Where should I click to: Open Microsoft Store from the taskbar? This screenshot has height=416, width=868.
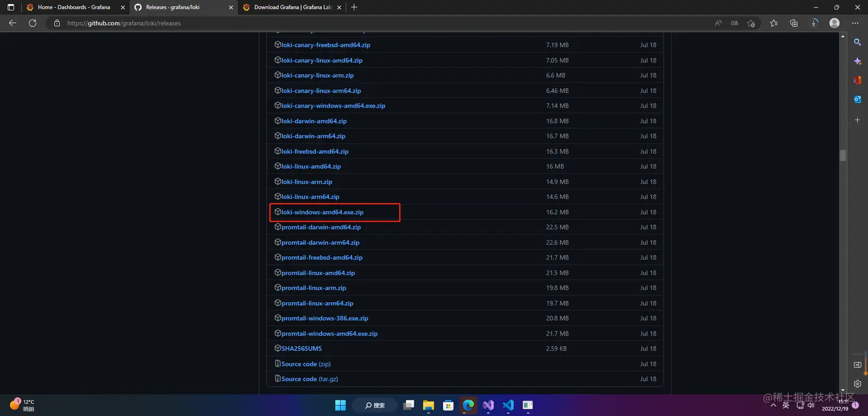click(448, 405)
